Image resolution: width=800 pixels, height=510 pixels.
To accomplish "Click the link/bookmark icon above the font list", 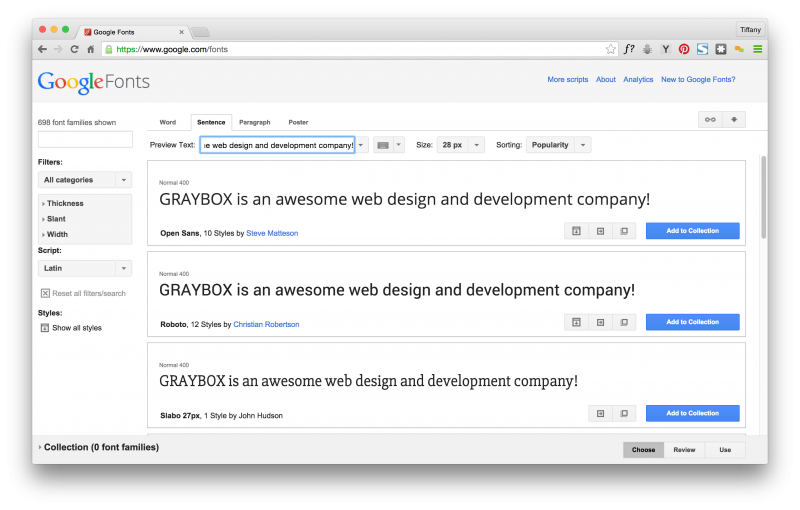I will (710, 120).
